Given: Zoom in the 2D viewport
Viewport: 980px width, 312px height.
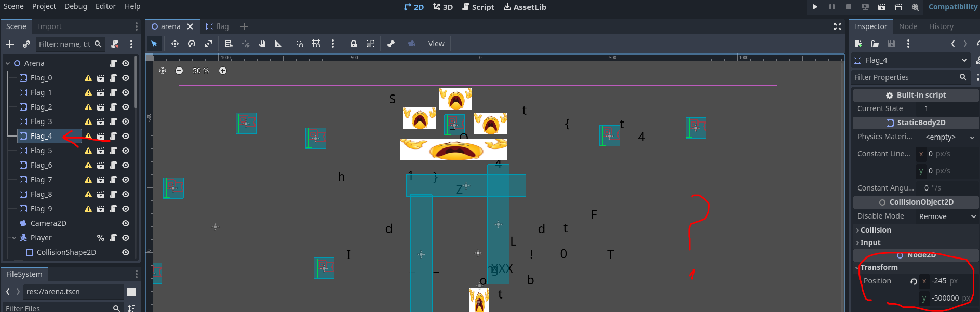Looking at the screenshot, I should pos(223,71).
